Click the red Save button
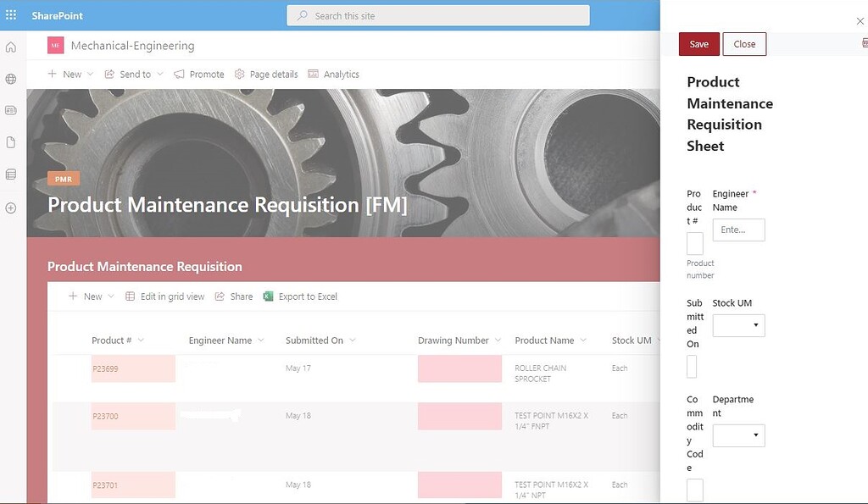This screenshot has height=504, width=868. click(x=698, y=44)
